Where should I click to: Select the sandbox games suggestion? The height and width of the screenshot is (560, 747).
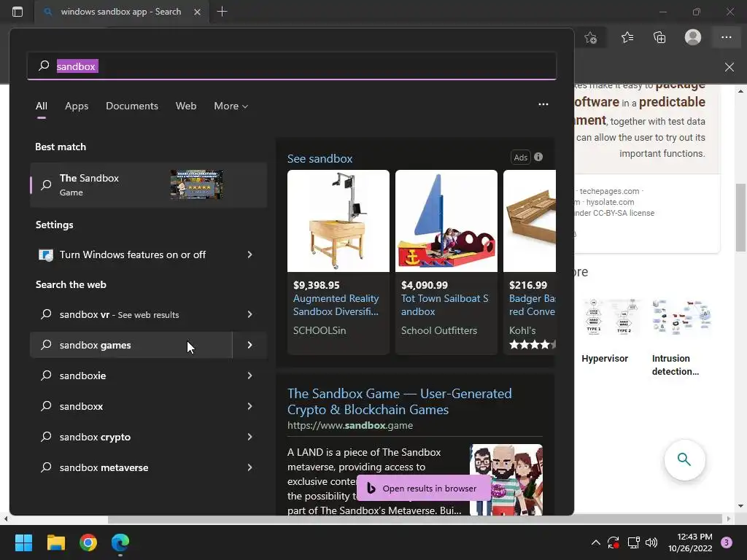tap(131, 345)
